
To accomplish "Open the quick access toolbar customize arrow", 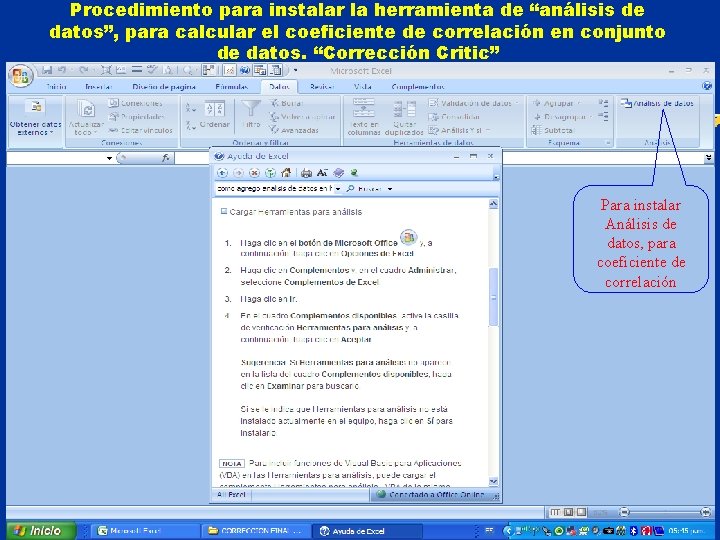I will coord(295,70).
